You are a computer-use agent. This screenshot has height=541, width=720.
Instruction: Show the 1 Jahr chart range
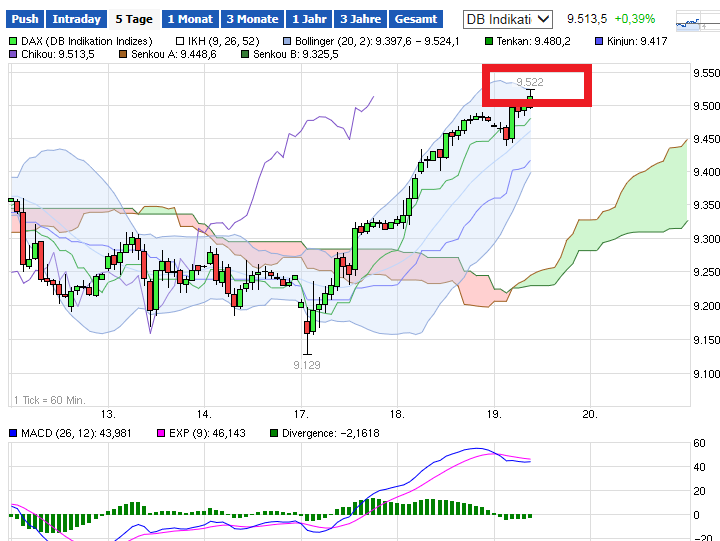[x=309, y=19]
